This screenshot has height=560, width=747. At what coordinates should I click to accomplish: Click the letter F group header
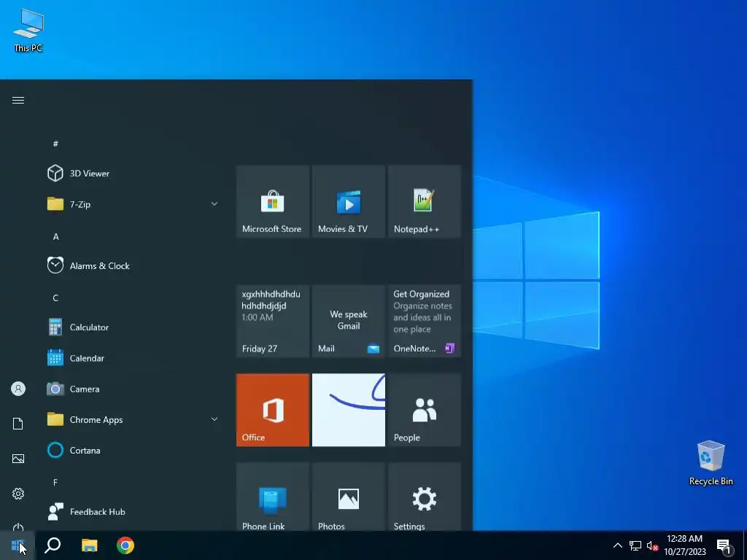[x=55, y=483]
